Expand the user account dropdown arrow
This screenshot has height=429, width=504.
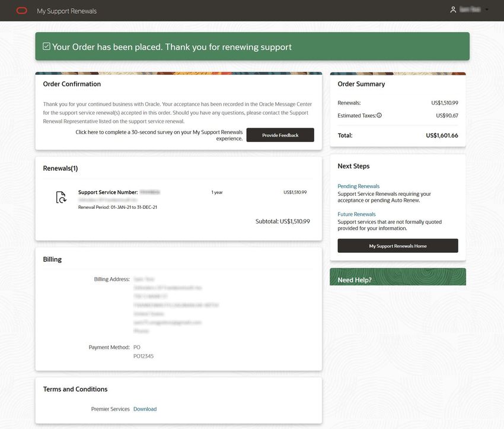pos(487,9)
